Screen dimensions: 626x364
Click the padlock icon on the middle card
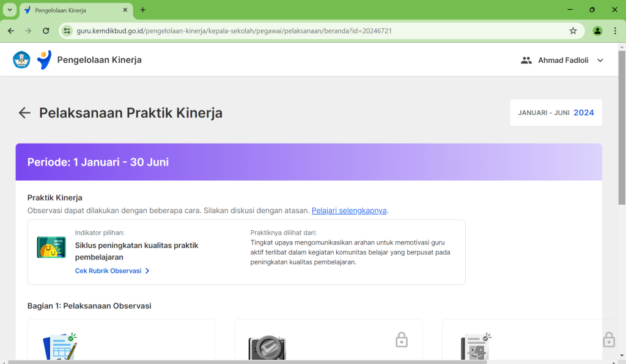[402, 340]
